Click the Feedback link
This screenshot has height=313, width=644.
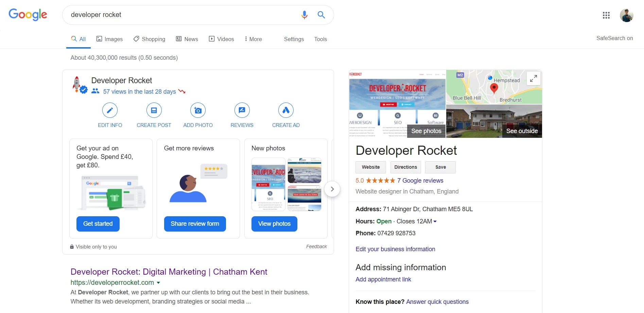point(316,246)
